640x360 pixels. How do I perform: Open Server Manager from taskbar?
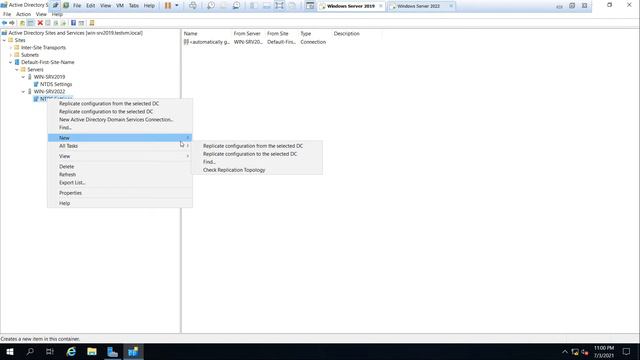(x=112, y=351)
